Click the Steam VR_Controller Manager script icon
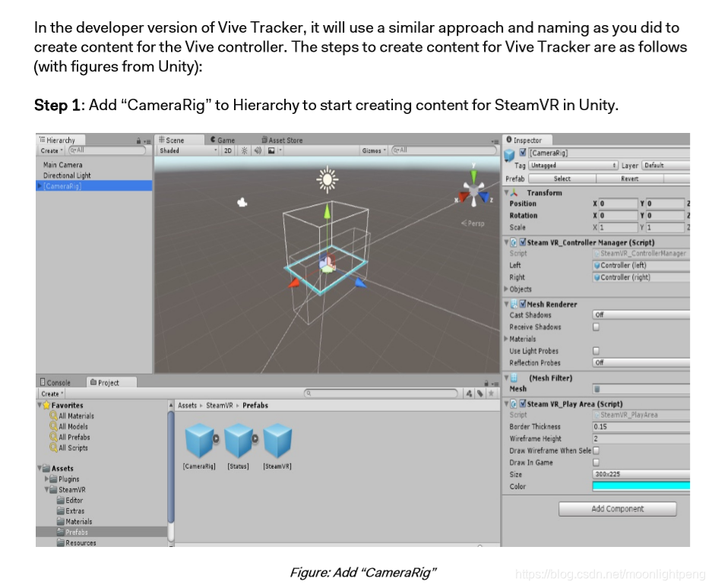The width and height of the screenshot is (712, 588). tap(514, 242)
